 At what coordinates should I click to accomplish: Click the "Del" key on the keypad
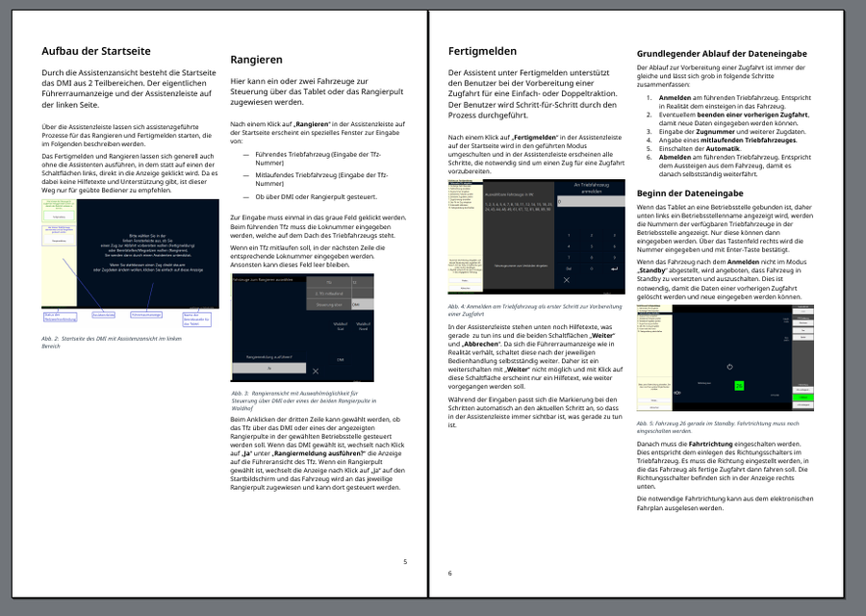(x=567, y=269)
